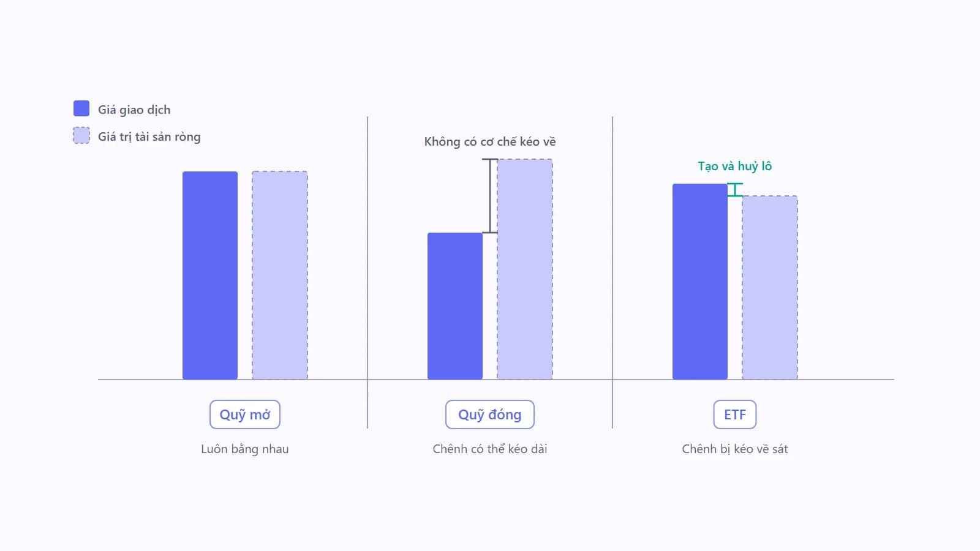980x551 pixels.
Task: Click the Luôn bằng nhau caption
Action: click(x=245, y=449)
